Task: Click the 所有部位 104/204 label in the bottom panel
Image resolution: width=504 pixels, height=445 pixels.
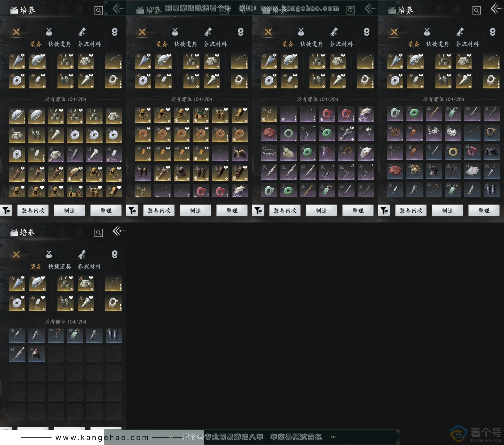Action: click(66, 322)
